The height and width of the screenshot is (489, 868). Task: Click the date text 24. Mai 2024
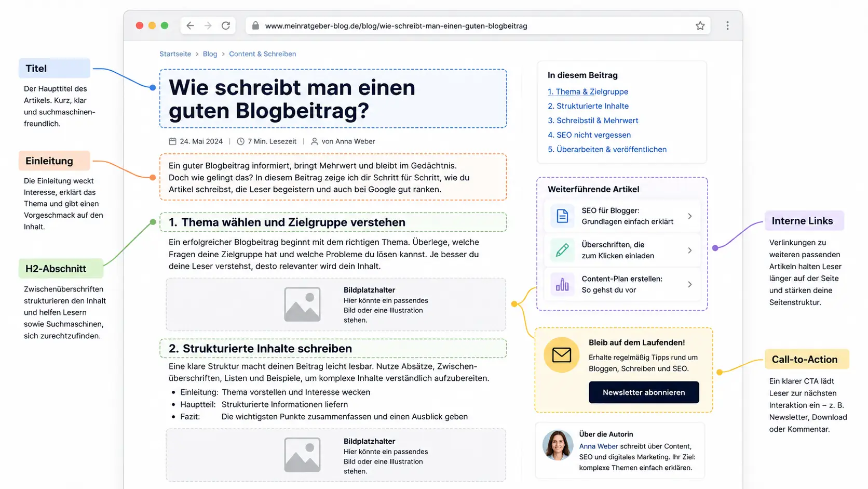[201, 141]
